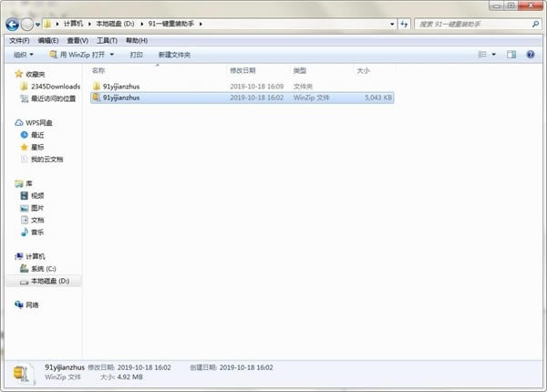Open the 查看(V) menu
Image resolution: width=547 pixels, height=392 pixels.
pyautogui.click(x=77, y=41)
